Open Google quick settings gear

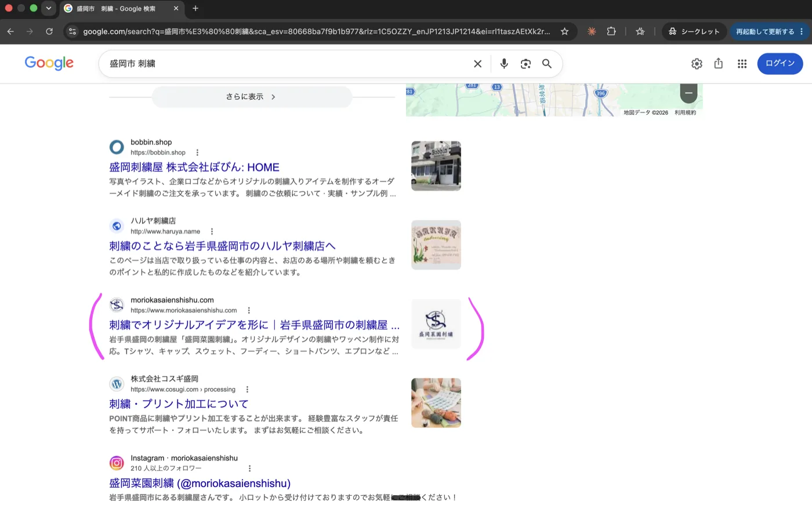point(697,64)
